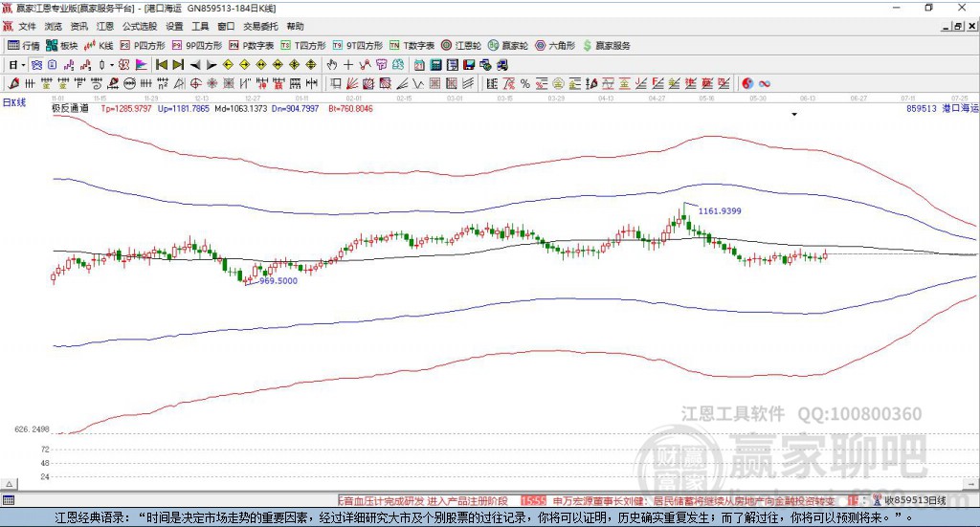980x527 pixels.
Task: Click the 969.5000 low price label
Action: (x=278, y=281)
